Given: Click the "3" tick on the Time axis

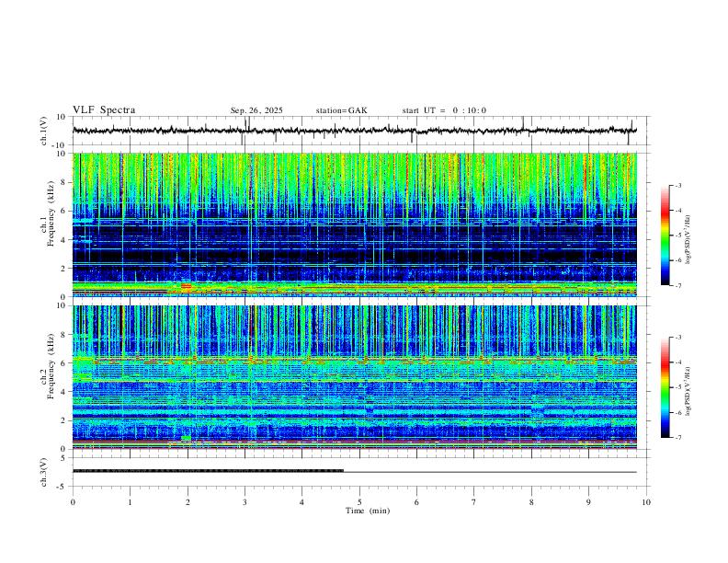Looking at the screenshot, I should (x=245, y=502).
